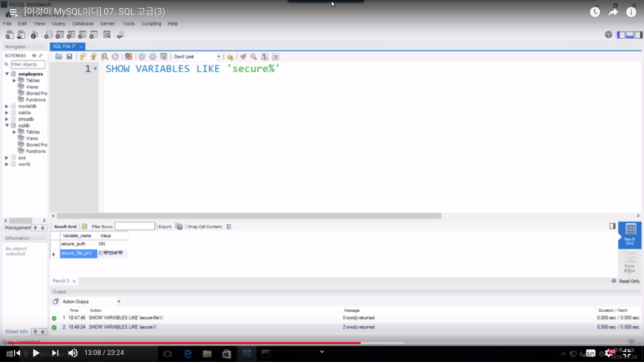This screenshot has width=644, height=362.
Task: Play the video
Action: (36, 353)
